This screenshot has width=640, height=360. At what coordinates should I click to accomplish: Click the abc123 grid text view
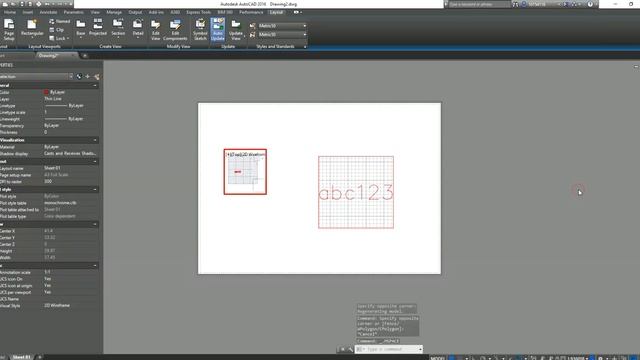356,192
